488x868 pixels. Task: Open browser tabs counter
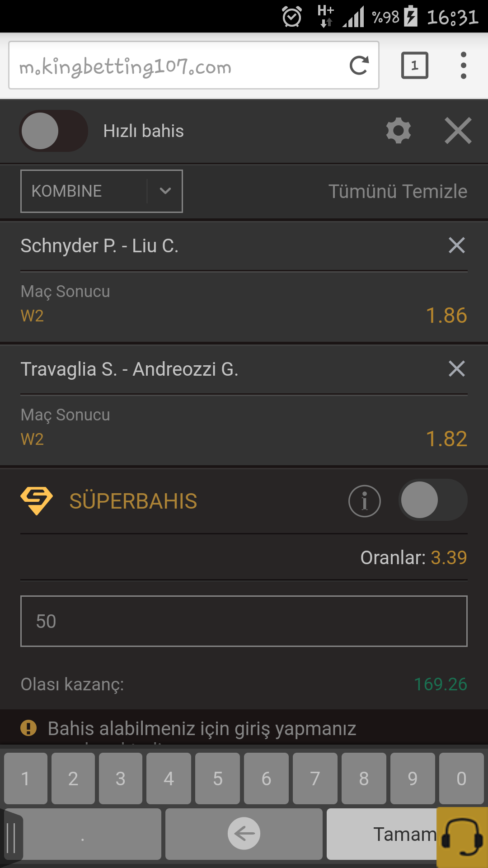[x=415, y=66]
